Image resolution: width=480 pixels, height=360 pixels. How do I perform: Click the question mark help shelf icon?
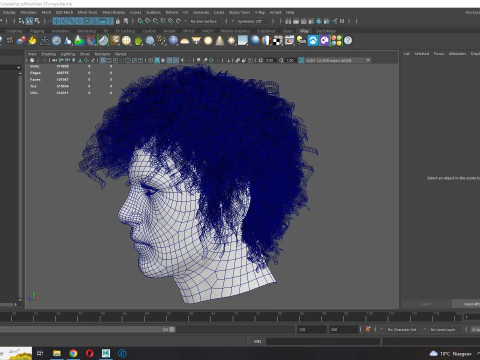(348, 41)
